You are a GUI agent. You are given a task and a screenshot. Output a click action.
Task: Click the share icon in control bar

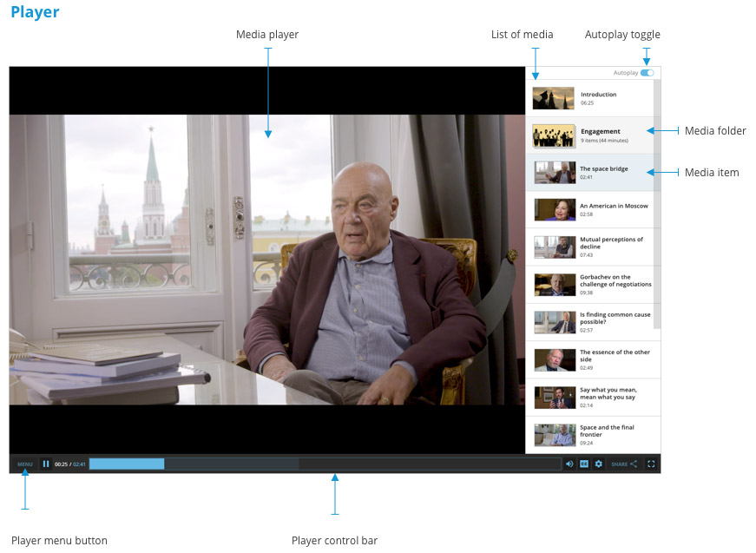click(633, 464)
